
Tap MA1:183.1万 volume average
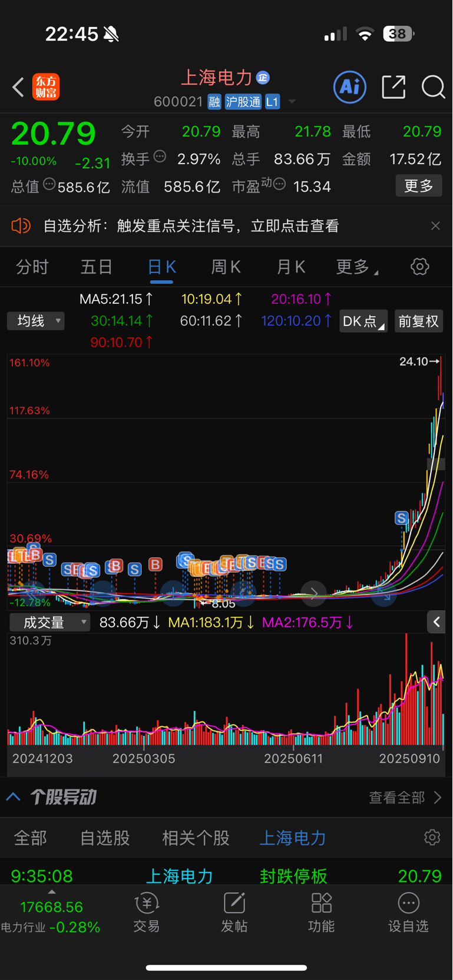tap(211, 623)
